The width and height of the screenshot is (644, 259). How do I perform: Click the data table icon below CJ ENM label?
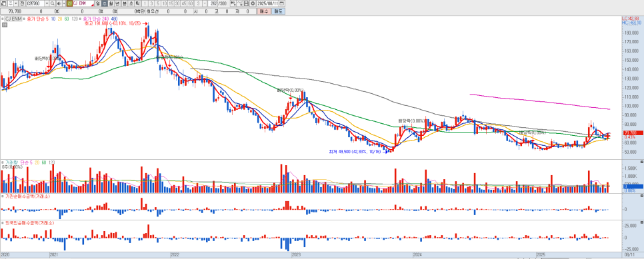pyautogui.click(x=5, y=25)
